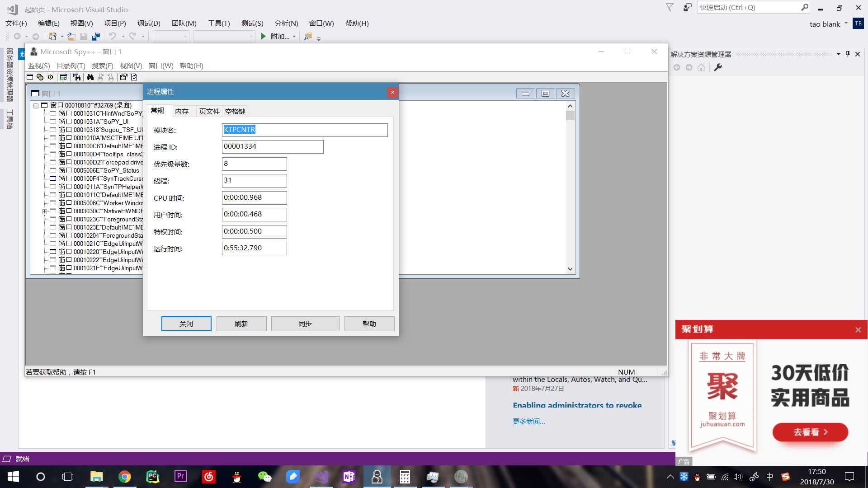The width and height of the screenshot is (868, 488).
Task: Click green Start debugging arrow icon
Action: (x=263, y=37)
